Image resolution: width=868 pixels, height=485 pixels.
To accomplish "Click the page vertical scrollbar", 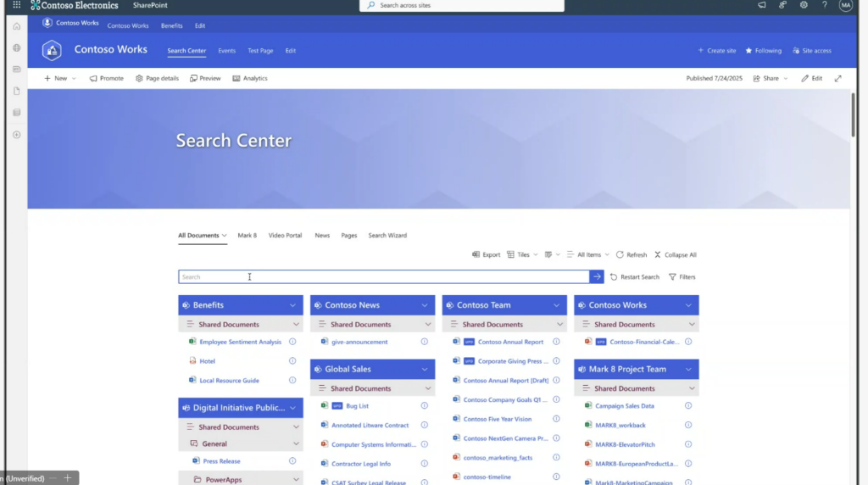I will click(853, 114).
